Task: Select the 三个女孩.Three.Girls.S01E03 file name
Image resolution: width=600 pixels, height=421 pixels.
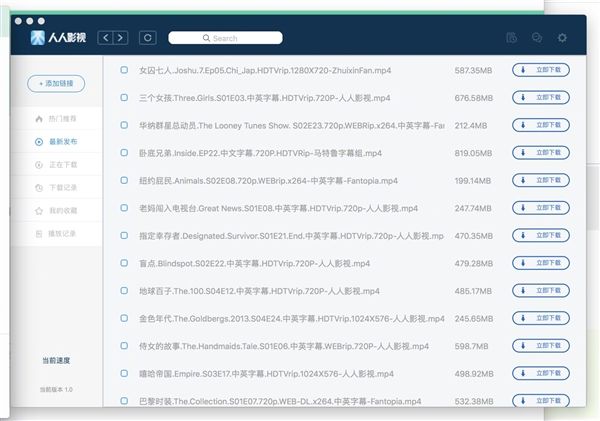Action: click(x=264, y=98)
